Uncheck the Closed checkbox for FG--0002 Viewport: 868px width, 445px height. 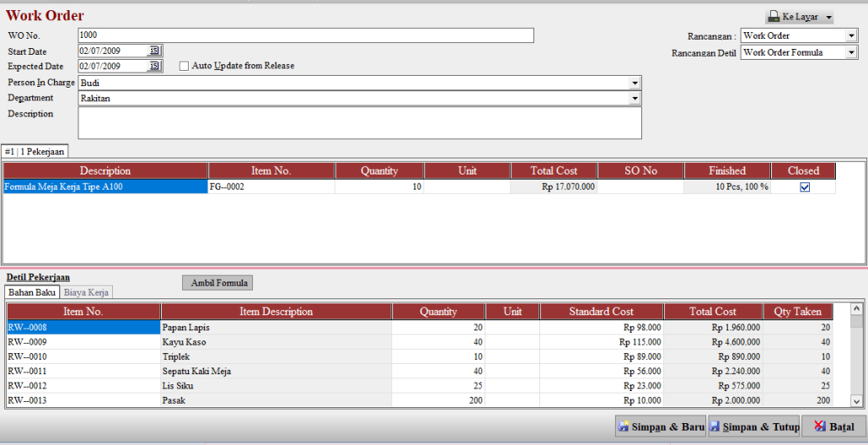click(x=804, y=187)
